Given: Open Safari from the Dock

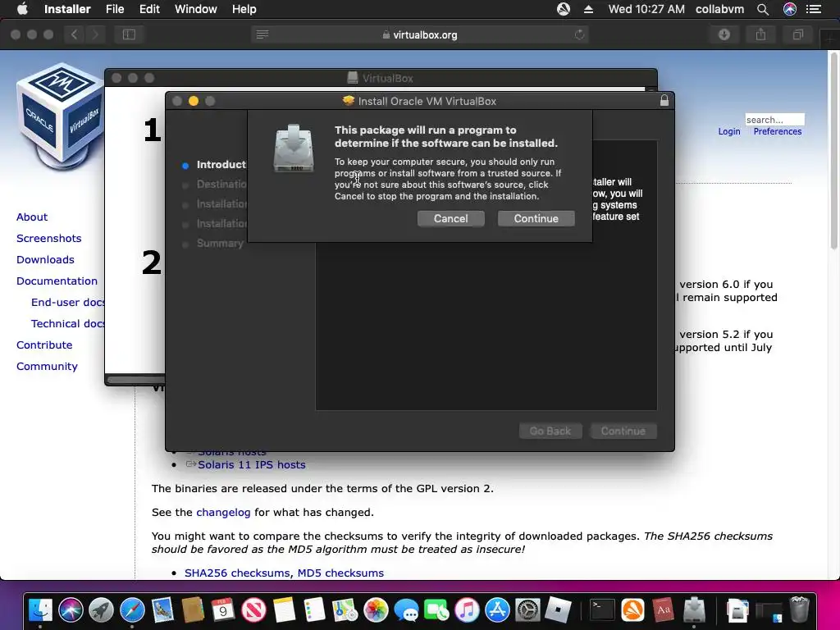Looking at the screenshot, I should point(132,609).
